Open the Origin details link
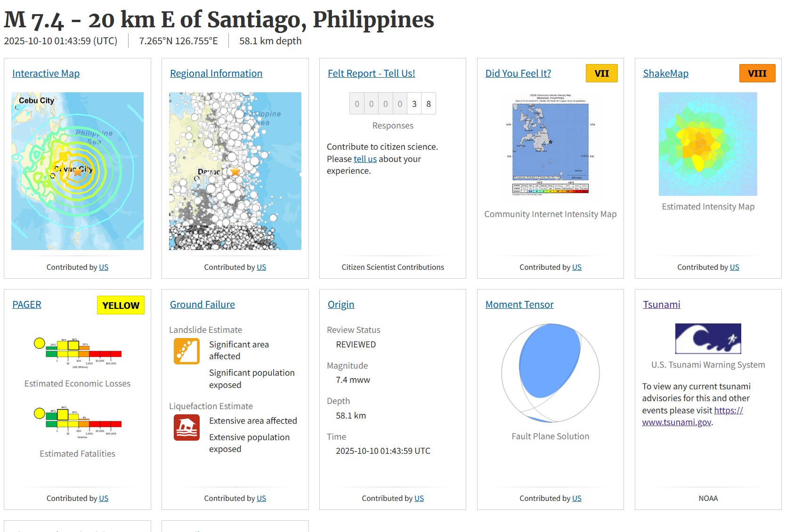This screenshot has width=810, height=532. click(340, 305)
